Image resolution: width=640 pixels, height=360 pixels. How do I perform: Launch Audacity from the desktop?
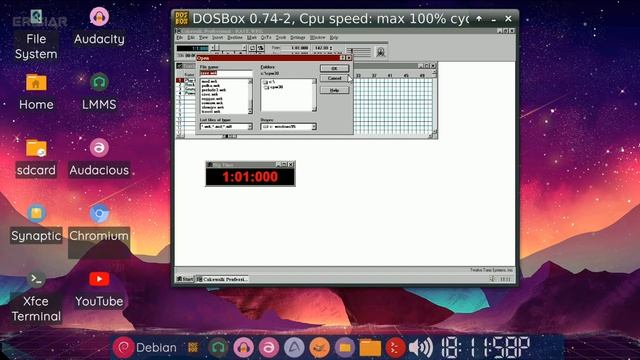[x=99, y=27]
